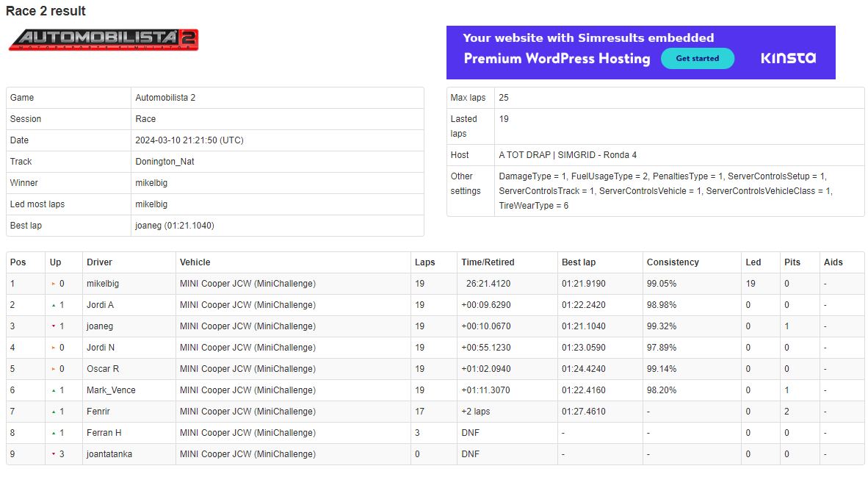The height and width of the screenshot is (477, 868).
Task: Select driver name Ferran H
Action: tap(104, 433)
